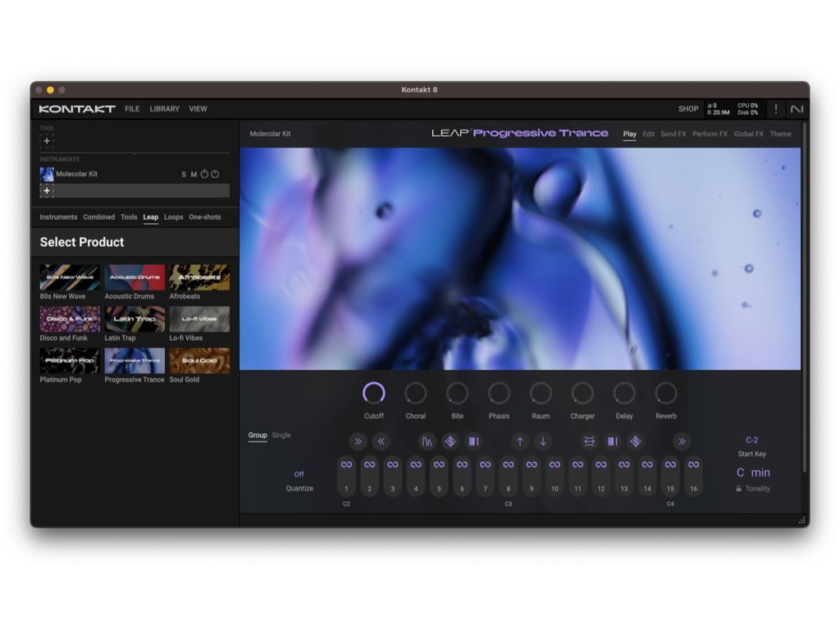Click the diamond icon next to the waveform icon

(450, 441)
